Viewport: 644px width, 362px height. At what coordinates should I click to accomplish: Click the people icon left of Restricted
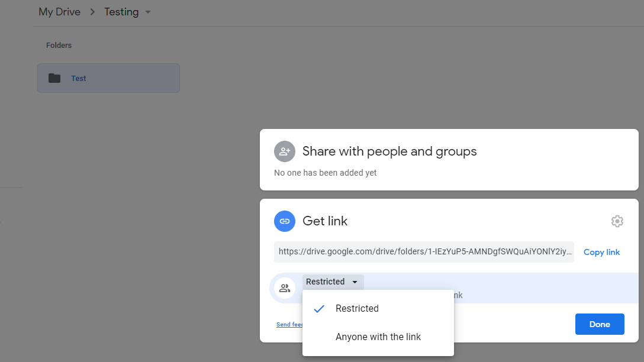[284, 288]
